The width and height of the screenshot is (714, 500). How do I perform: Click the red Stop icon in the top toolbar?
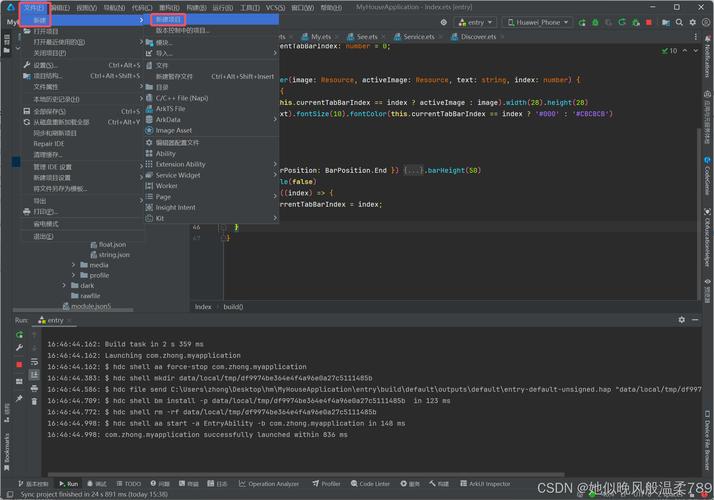(x=648, y=22)
